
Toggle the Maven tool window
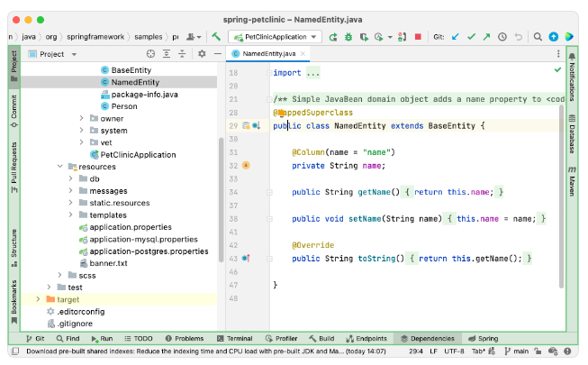pyautogui.click(x=572, y=181)
